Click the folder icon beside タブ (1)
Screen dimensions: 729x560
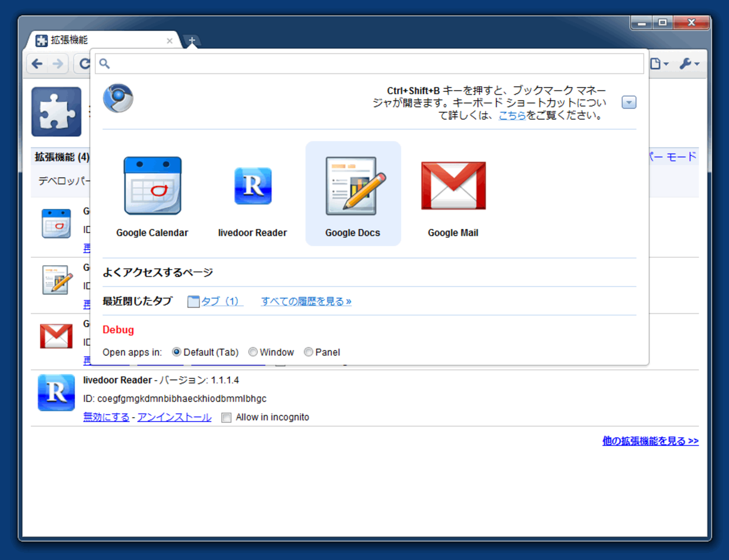point(193,302)
